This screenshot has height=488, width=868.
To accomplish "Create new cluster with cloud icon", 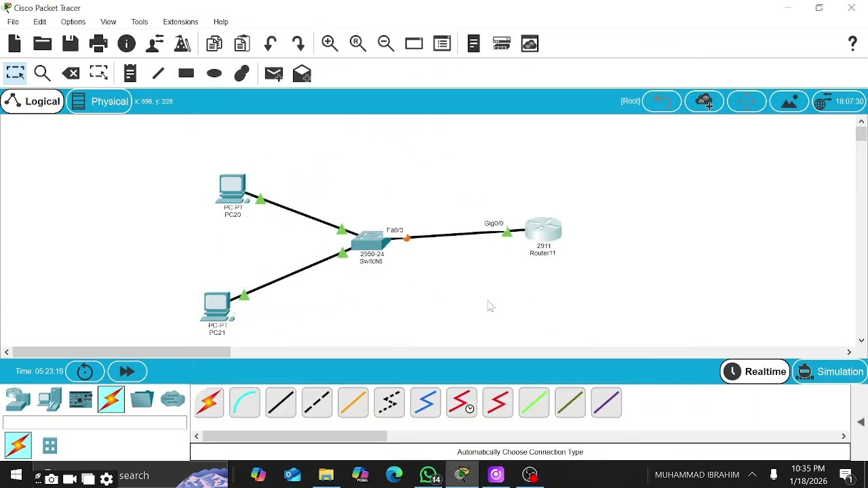I will (x=705, y=102).
